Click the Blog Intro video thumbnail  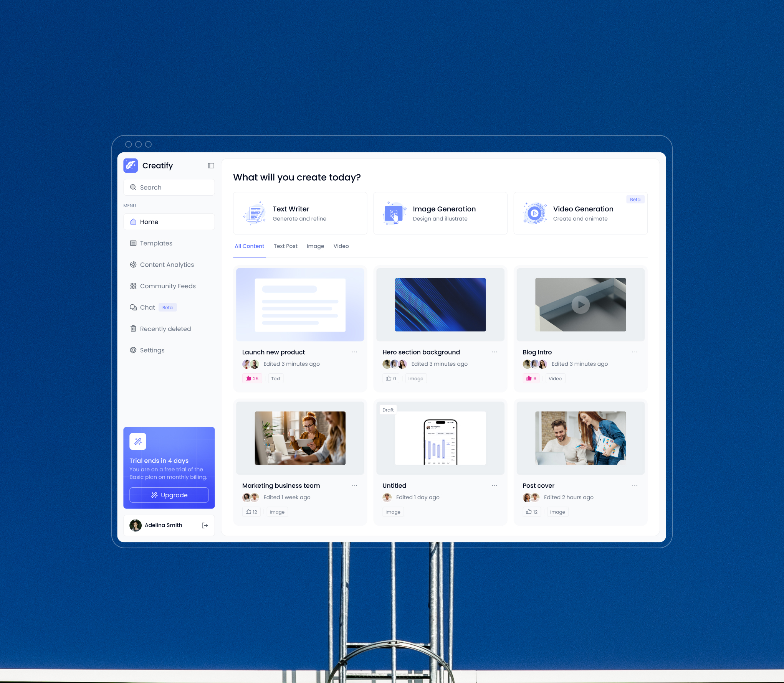(580, 305)
